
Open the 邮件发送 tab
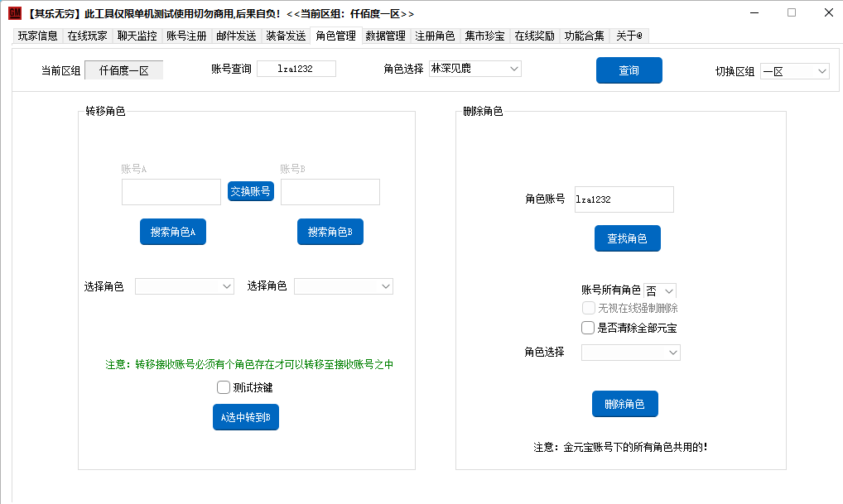click(x=236, y=36)
